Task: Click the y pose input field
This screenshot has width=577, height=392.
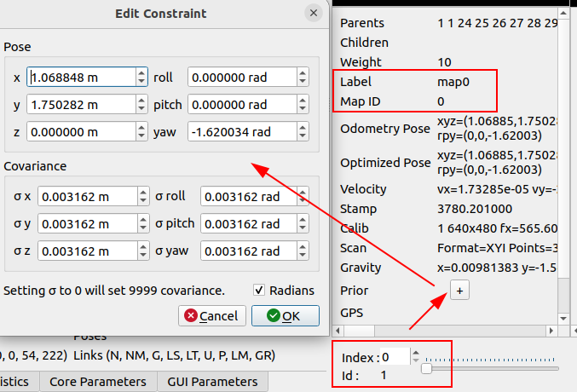Action: point(81,105)
